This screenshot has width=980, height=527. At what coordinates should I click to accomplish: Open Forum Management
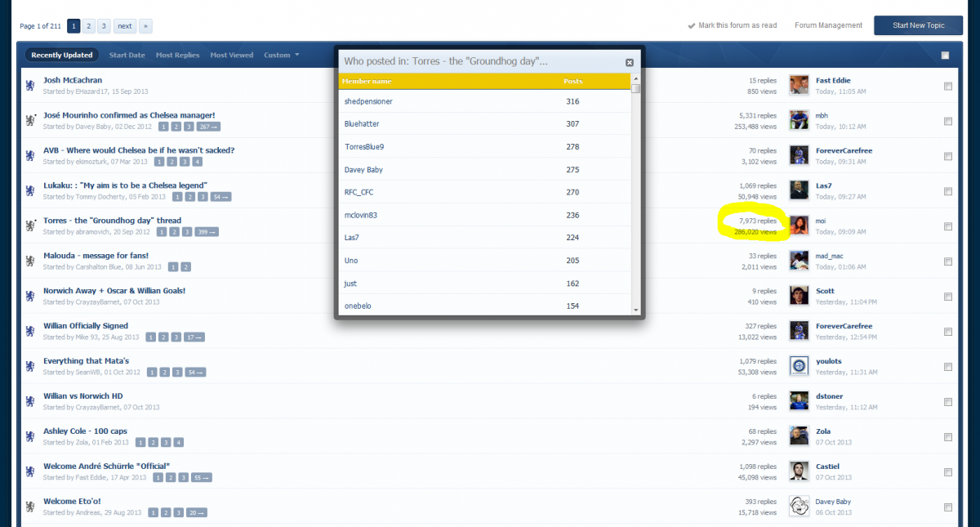(x=828, y=25)
